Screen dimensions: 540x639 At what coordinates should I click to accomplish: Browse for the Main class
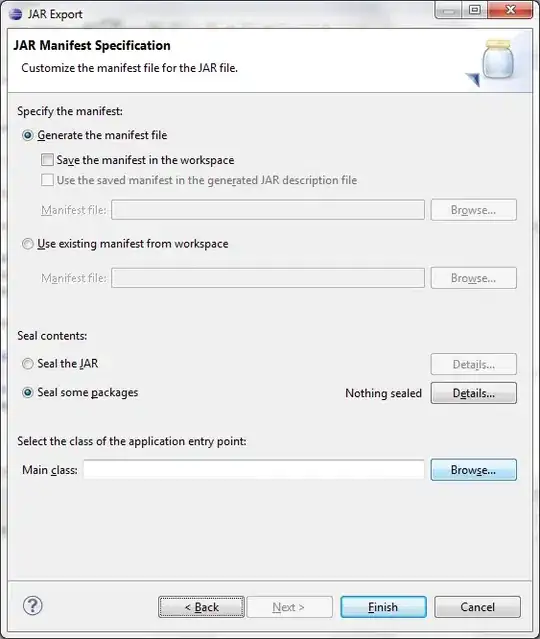tap(474, 470)
